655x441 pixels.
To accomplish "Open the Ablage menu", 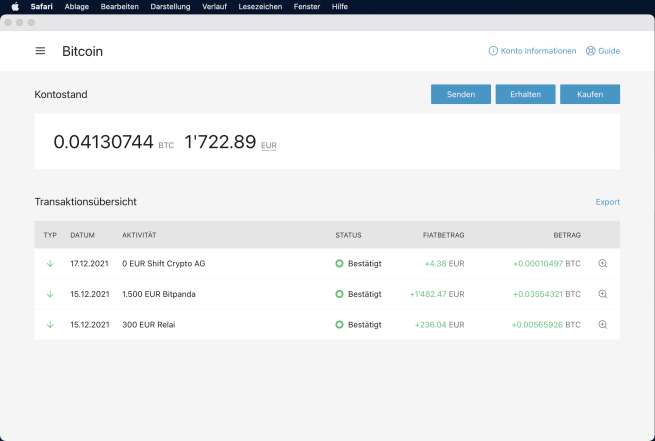I will pyautogui.click(x=76, y=6).
